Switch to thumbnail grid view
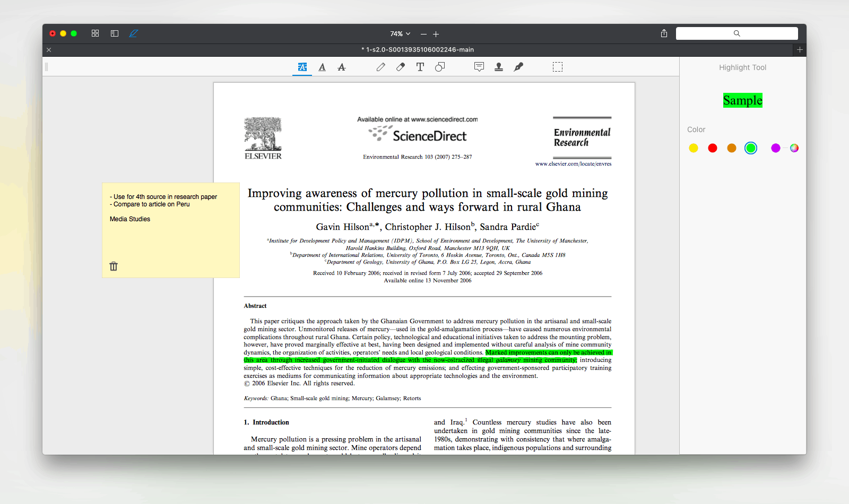The height and width of the screenshot is (504, 849). (x=96, y=33)
